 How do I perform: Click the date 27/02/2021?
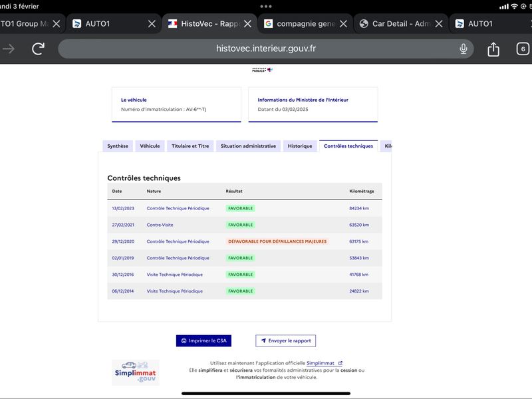123,225
